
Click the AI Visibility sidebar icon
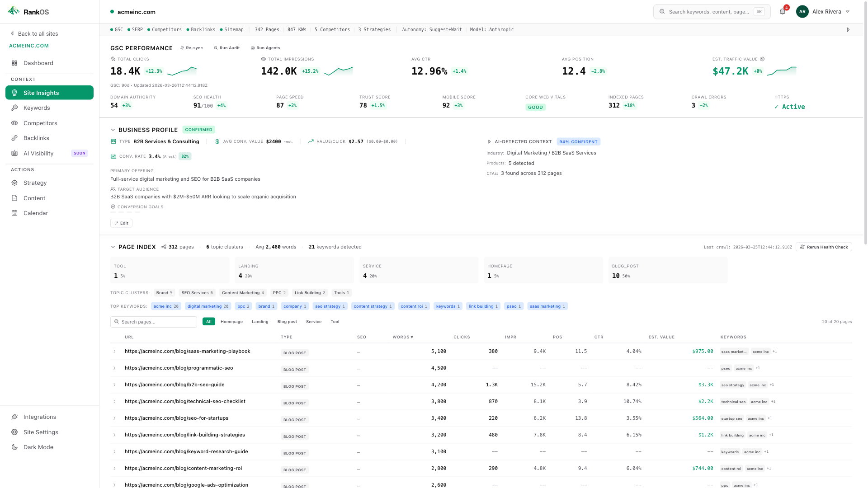pyautogui.click(x=14, y=153)
